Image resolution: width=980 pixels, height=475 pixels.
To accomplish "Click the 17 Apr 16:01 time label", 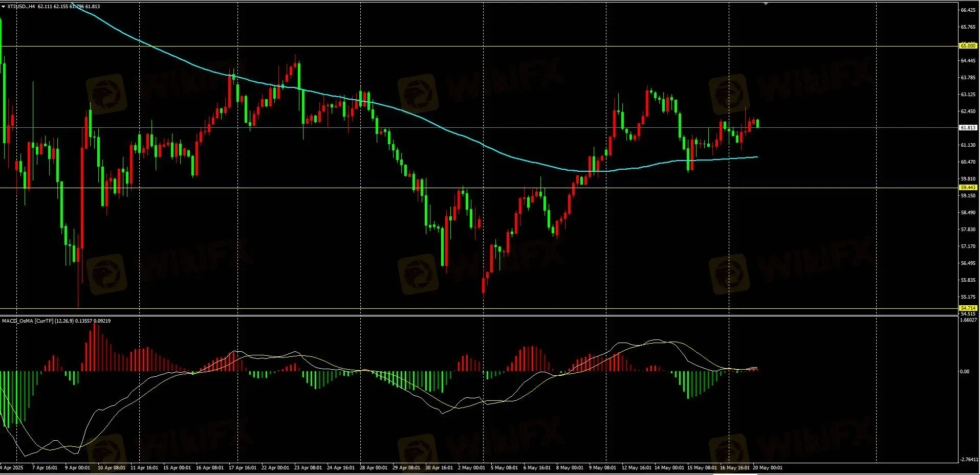I will [243, 468].
